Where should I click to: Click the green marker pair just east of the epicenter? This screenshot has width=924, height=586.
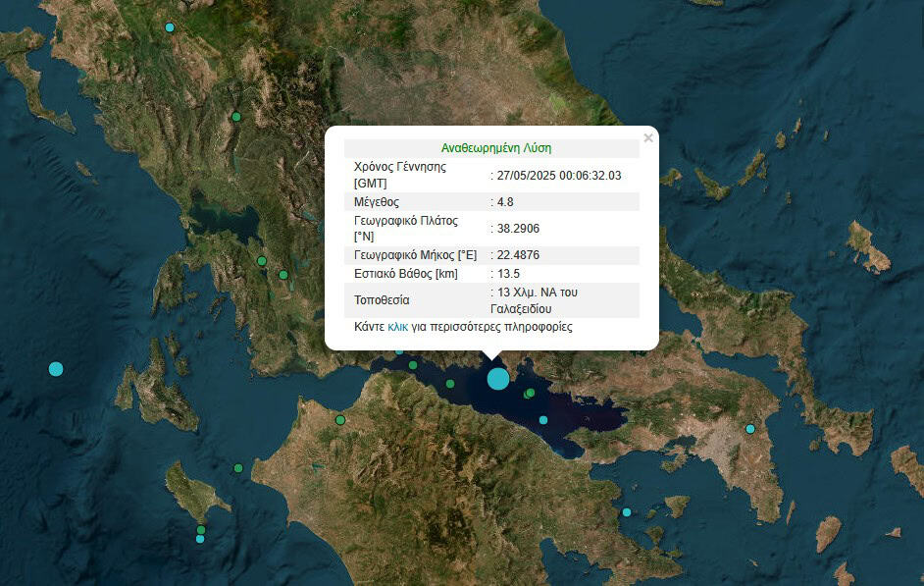pyautogui.click(x=529, y=394)
